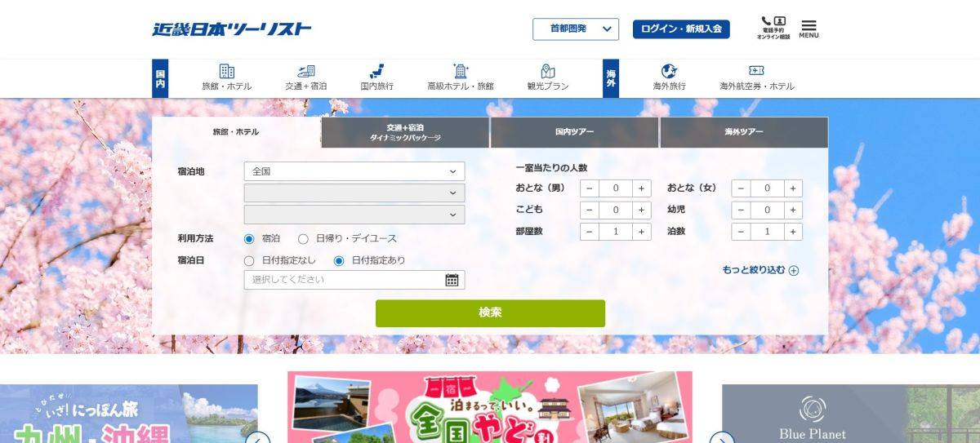Select the 宿泊 radio option
Viewport: 980px width, 443px height.
pyautogui.click(x=249, y=239)
